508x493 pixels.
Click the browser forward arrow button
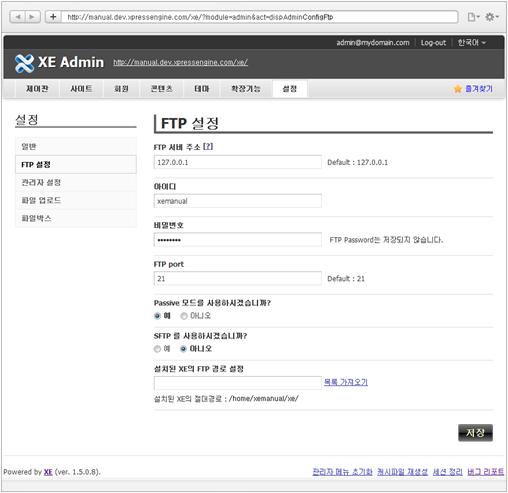pos(33,17)
